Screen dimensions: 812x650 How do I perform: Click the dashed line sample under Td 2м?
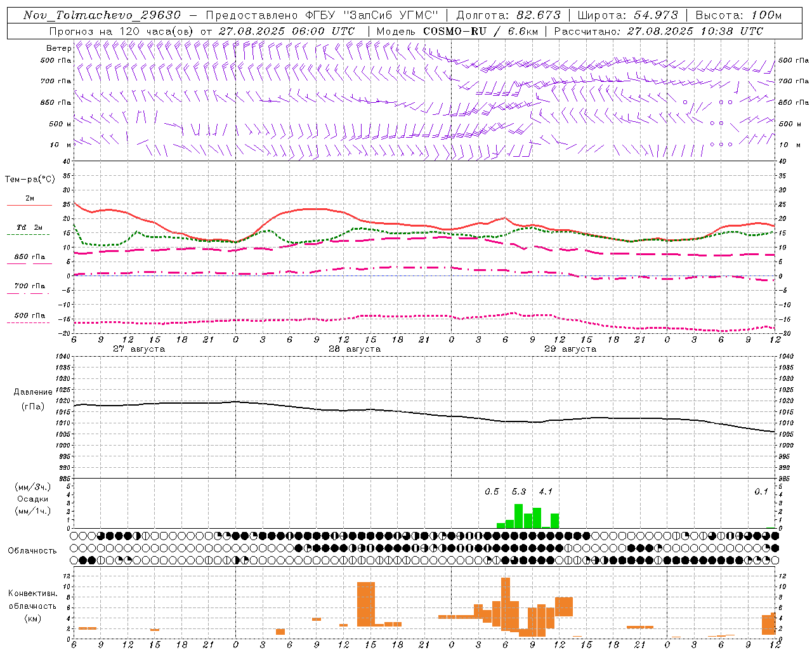[x=29, y=235]
